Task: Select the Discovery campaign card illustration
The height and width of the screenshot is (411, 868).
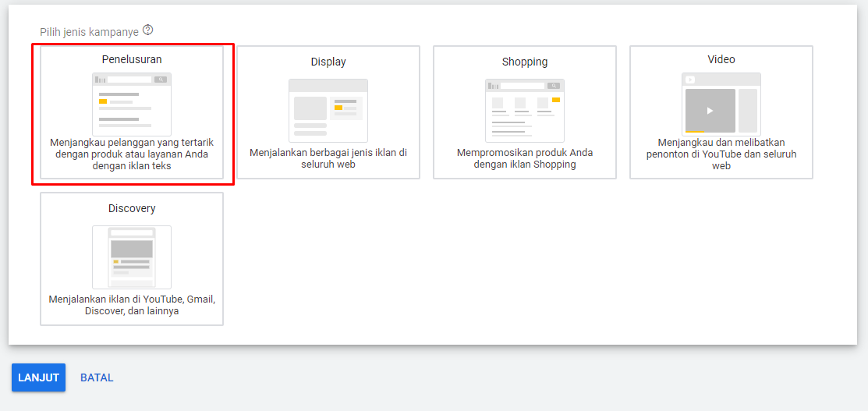Action: (132, 257)
